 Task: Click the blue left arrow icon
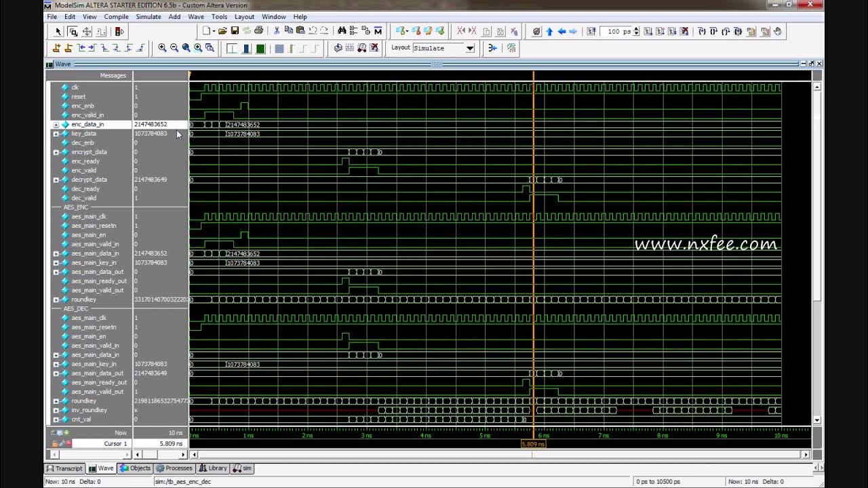pyautogui.click(x=561, y=31)
